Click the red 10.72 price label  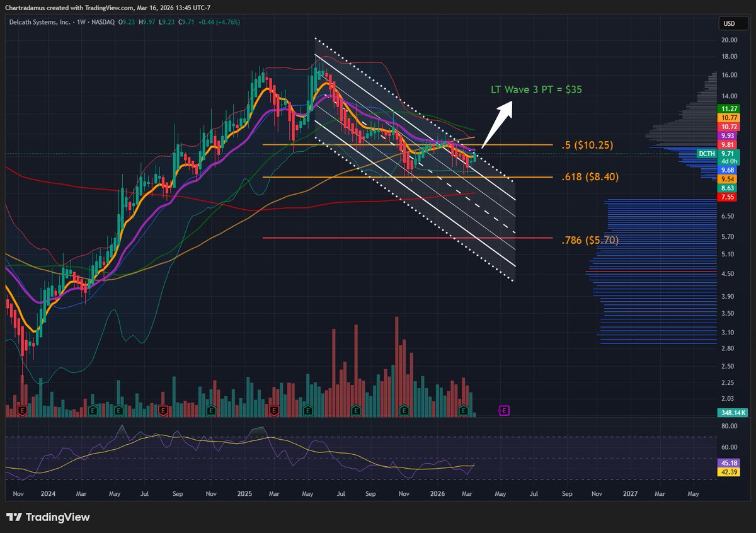[728, 127]
